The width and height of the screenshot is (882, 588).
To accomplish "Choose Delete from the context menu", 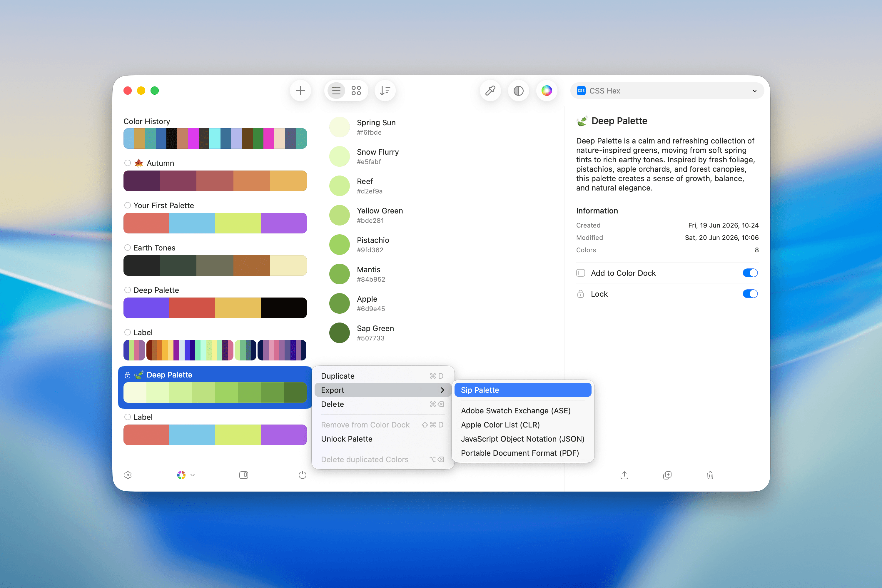I will tap(383, 404).
